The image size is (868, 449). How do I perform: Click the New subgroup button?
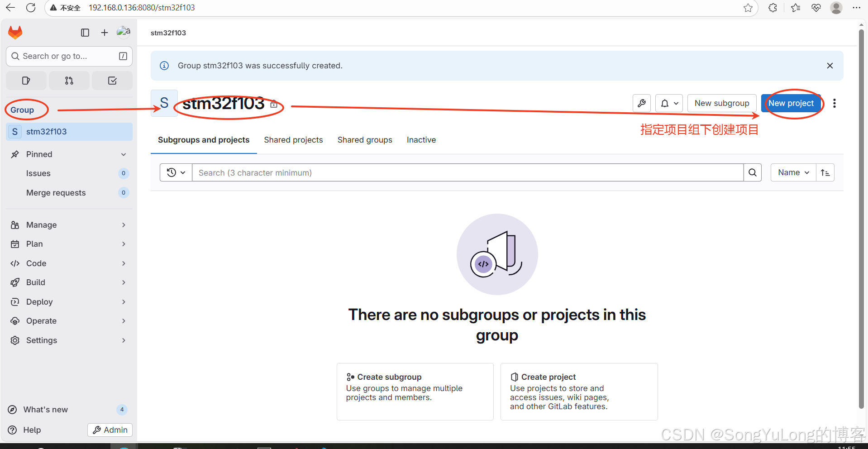tap(721, 103)
